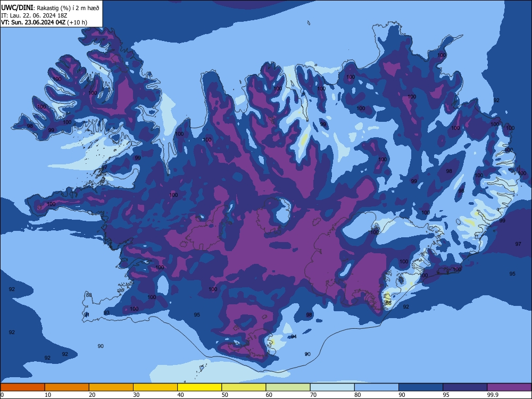
Task: Click the orange 10–20 legend swatch
Action: (67, 387)
